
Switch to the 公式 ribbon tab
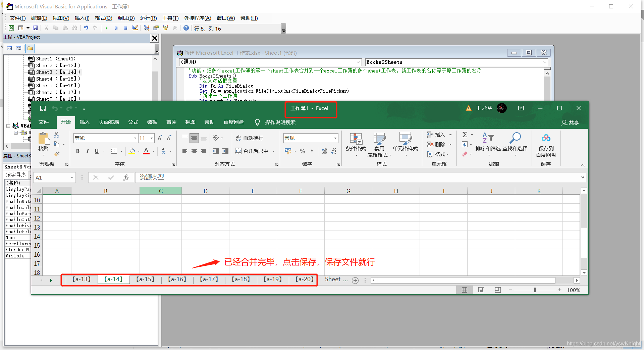pyautogui.click(x=133, y=122)
